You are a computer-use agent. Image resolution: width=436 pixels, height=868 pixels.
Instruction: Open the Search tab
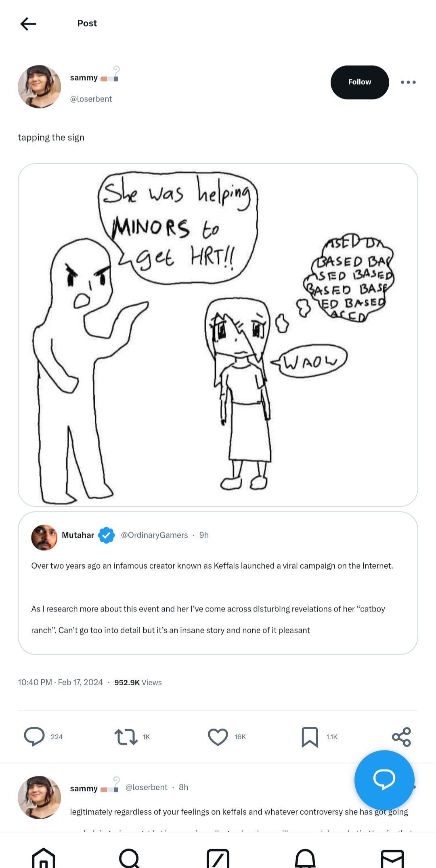(130, 858)
